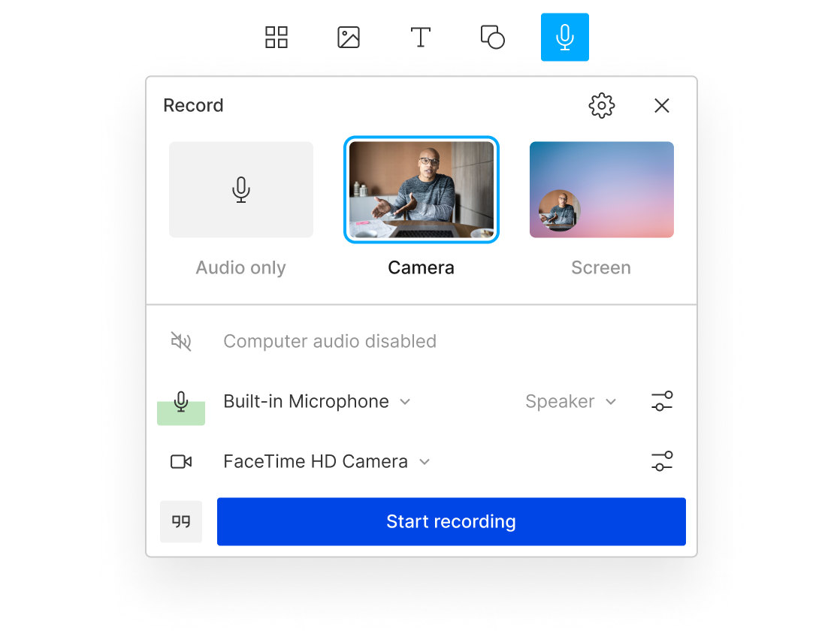Click the active microphone tool in the toolbar
This screenshot has height=640, width=840.
click(x=565, y=37)
